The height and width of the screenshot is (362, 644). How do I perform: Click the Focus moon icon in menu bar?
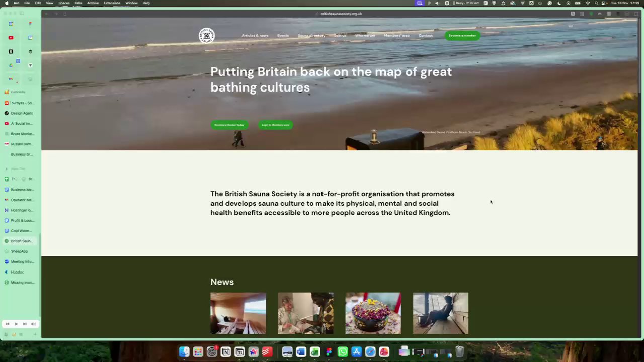tap(559, 3)
